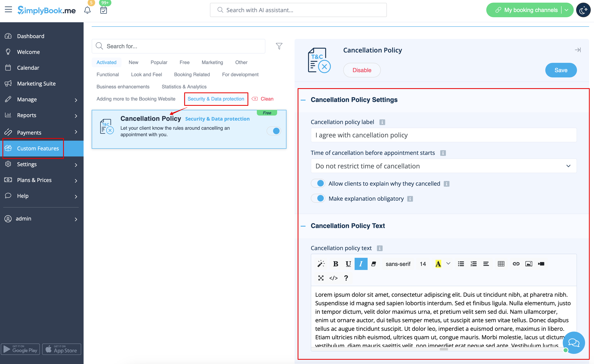Toggle italic formatting in editor

coord(361,264)
